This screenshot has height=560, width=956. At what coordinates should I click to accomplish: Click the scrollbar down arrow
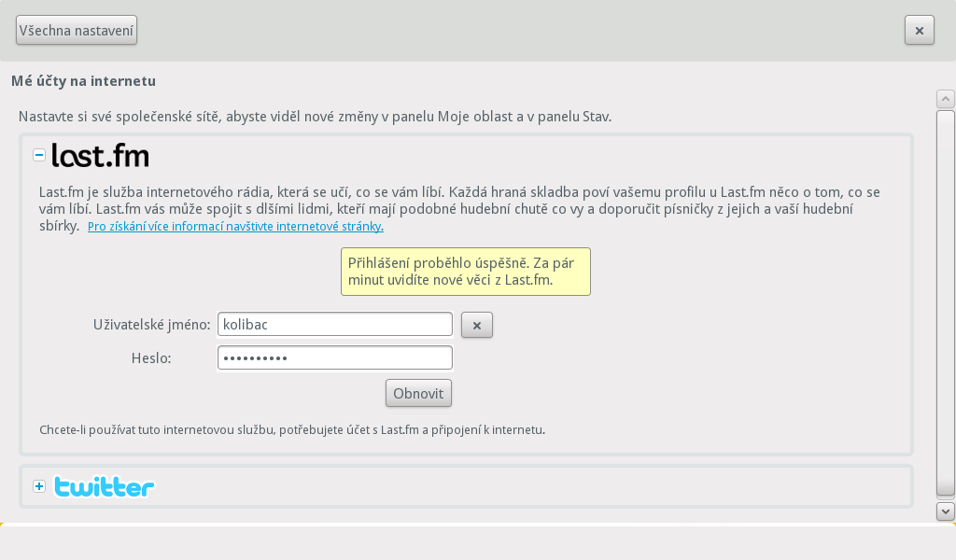[945, 511]
